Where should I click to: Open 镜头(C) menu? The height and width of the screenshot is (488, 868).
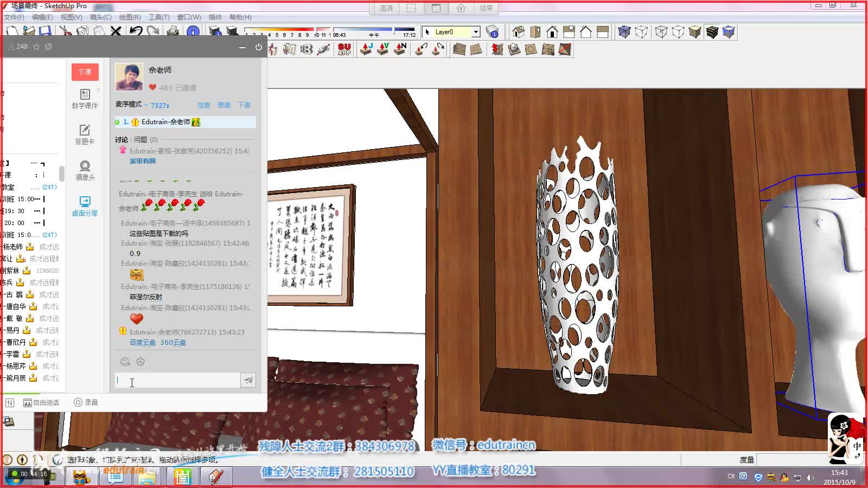click(x=100, y=17)
